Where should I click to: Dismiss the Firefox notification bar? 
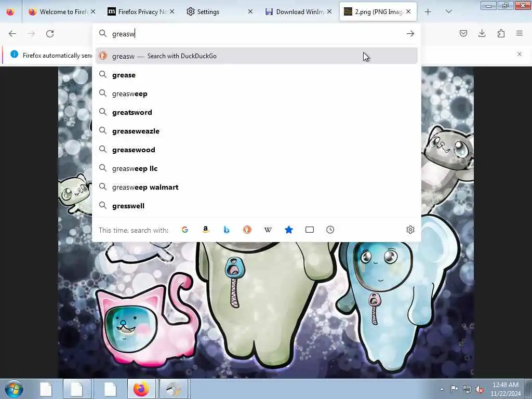(x=519, y=54)
